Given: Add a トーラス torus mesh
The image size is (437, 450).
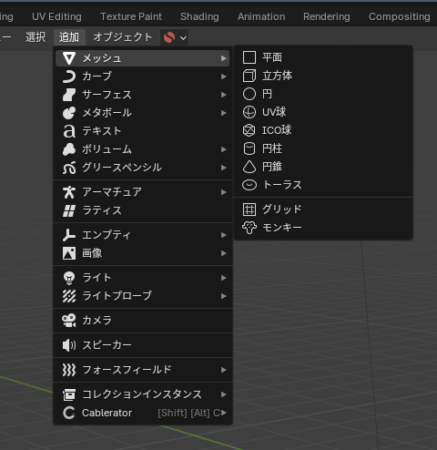Looking at the screenshot, I should (323, 185).
